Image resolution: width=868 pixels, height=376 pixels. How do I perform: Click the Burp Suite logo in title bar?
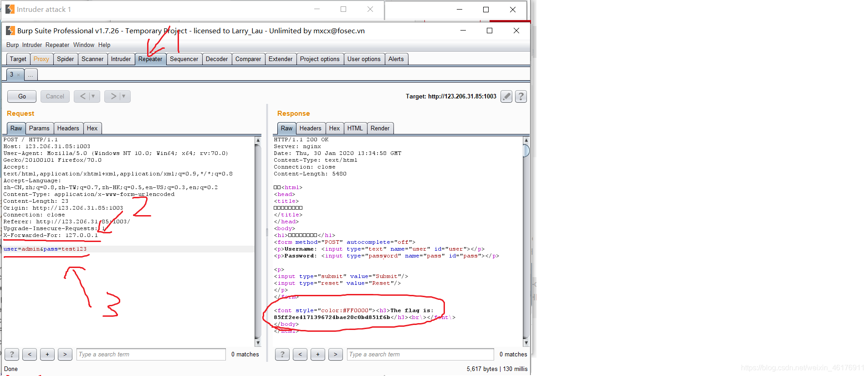click(x=10, y=31)
